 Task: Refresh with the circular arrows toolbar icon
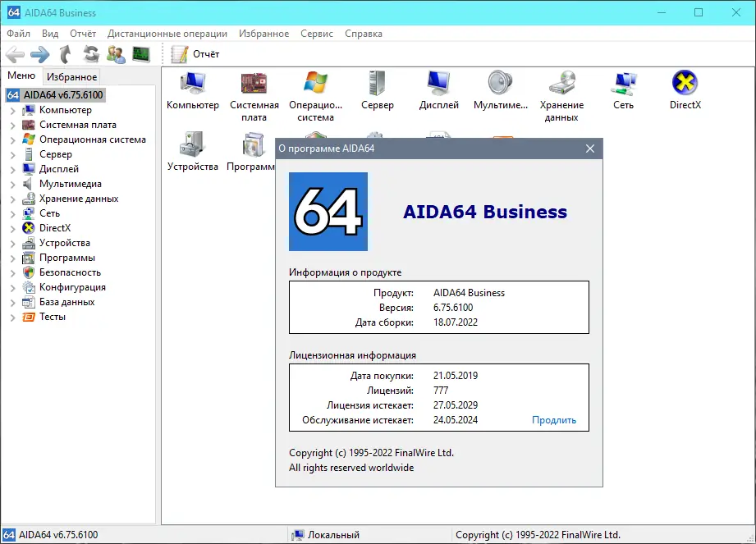[91, 54]
